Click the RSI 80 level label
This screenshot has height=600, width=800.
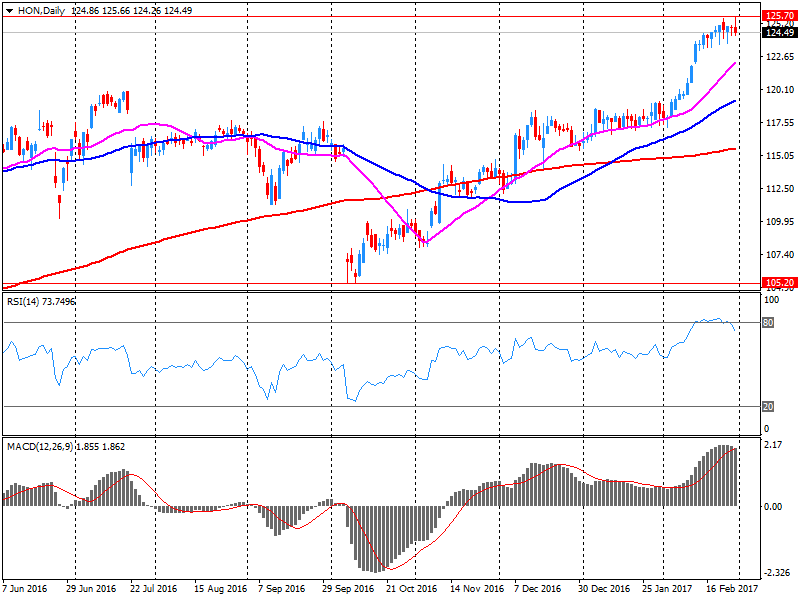pos(769,323)
